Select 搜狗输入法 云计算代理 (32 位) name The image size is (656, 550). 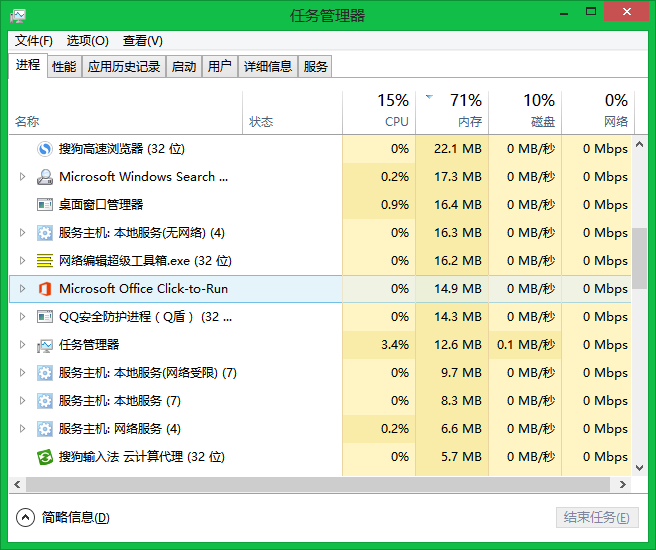pyautogui.click(x=141, y=457)
